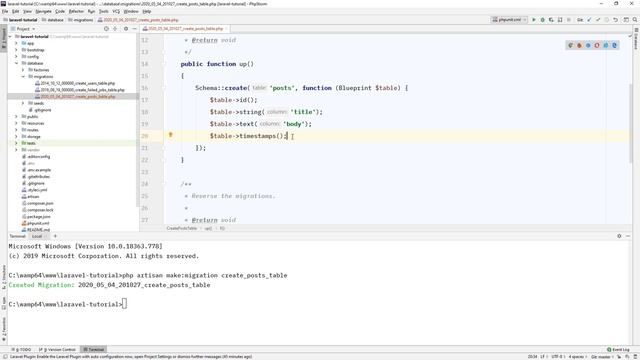
Task: Open the Project Structure icon in the toolbar
Action: 626,20
